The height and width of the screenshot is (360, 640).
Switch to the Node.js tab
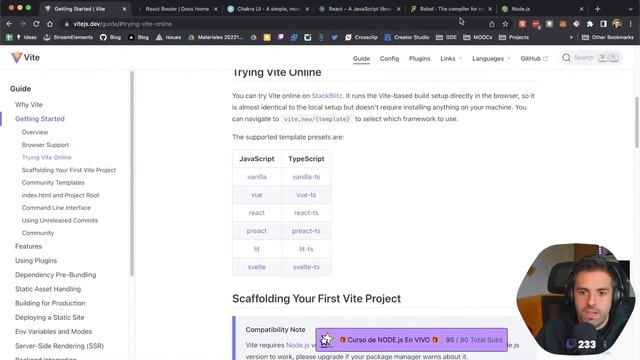point(542,9)
